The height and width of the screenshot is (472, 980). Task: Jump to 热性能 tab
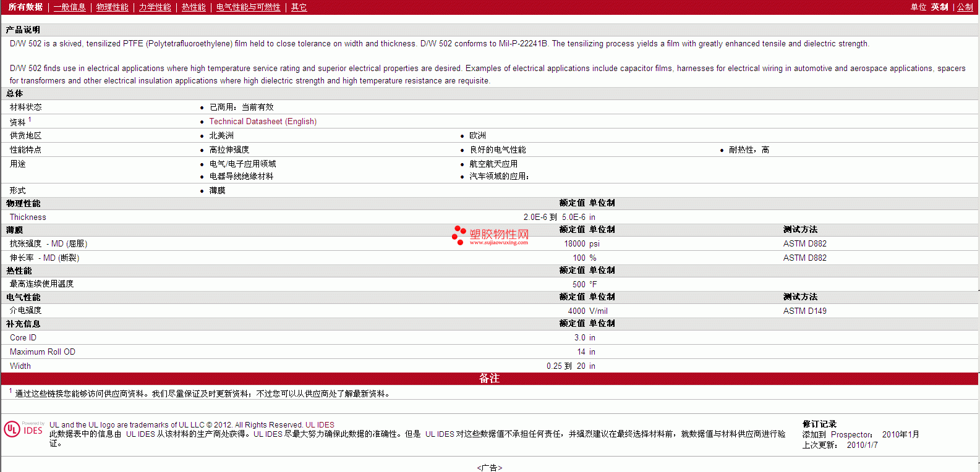(x=194, y=7)
